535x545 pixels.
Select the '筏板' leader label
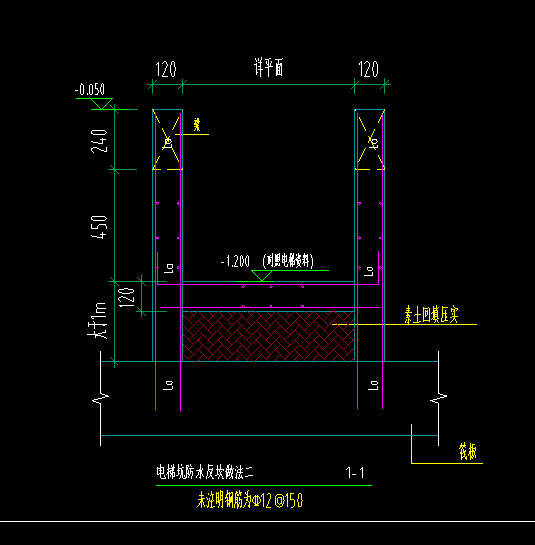[468, 452]
